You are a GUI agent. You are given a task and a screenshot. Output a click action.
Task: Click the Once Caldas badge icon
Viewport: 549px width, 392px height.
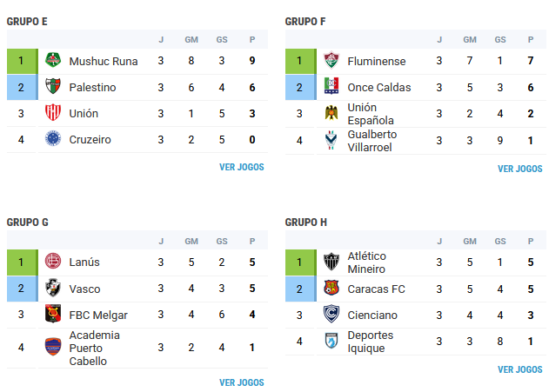pyautogui.click(x=331, y=87)
